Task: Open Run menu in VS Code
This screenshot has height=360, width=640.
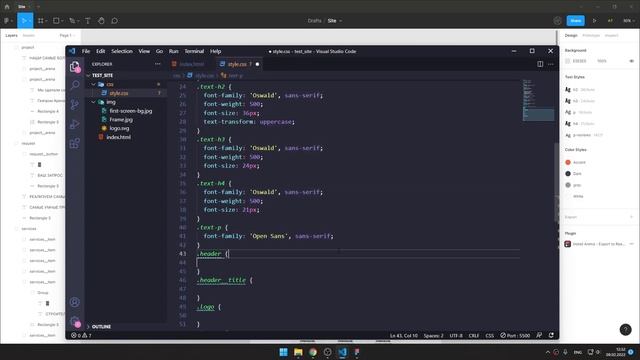Action: pos(173,51)
